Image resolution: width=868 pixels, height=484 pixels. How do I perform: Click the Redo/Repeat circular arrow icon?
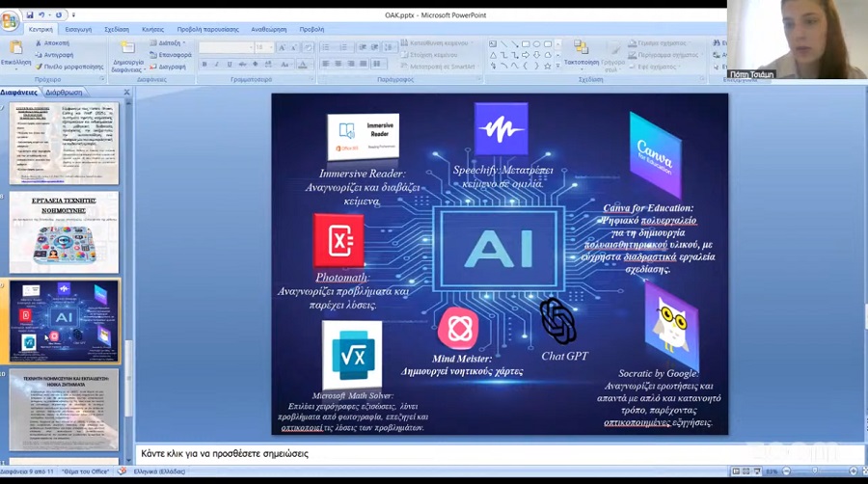[x=59, y=14]
